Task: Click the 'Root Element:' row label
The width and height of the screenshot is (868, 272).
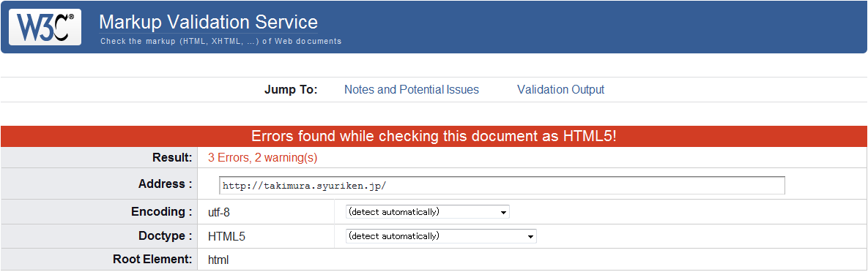Action: pyautogui.click(x=153, y=260)
